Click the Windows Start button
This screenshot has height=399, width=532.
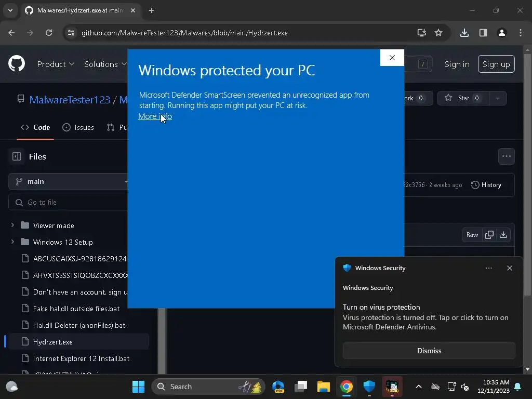(138, 387)
